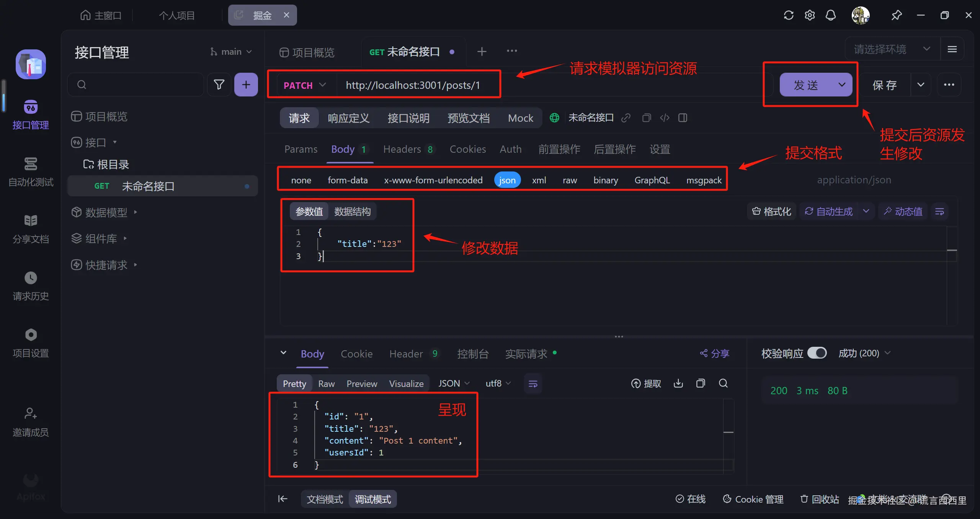
Task: Select the raw body type
Action: (x=570, y=180)
